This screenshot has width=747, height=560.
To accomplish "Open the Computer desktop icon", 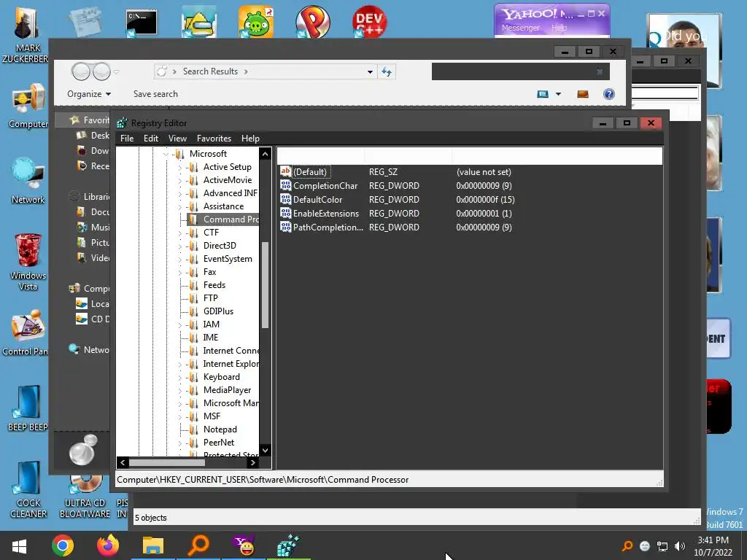I will (28, 106).
